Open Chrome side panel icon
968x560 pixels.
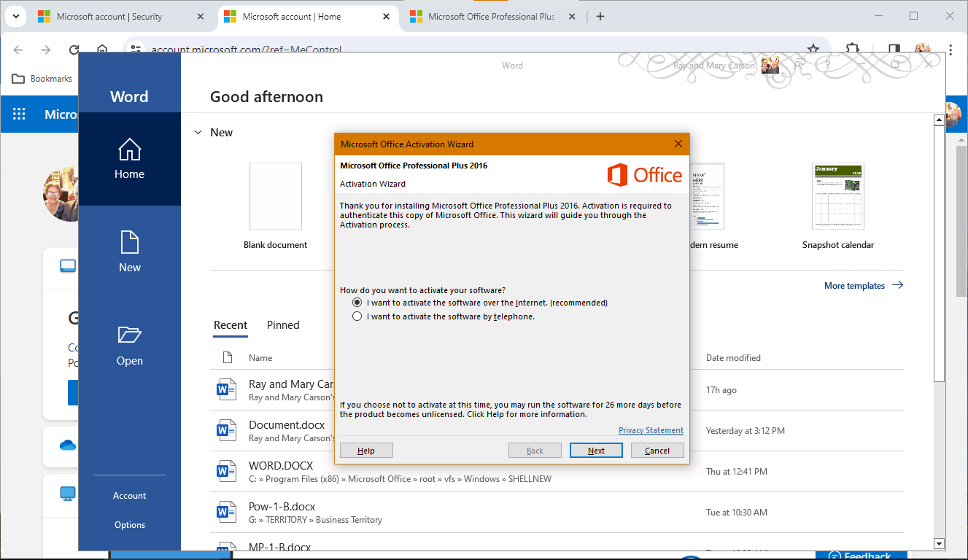pyautogui.click(x=894, y=50)
